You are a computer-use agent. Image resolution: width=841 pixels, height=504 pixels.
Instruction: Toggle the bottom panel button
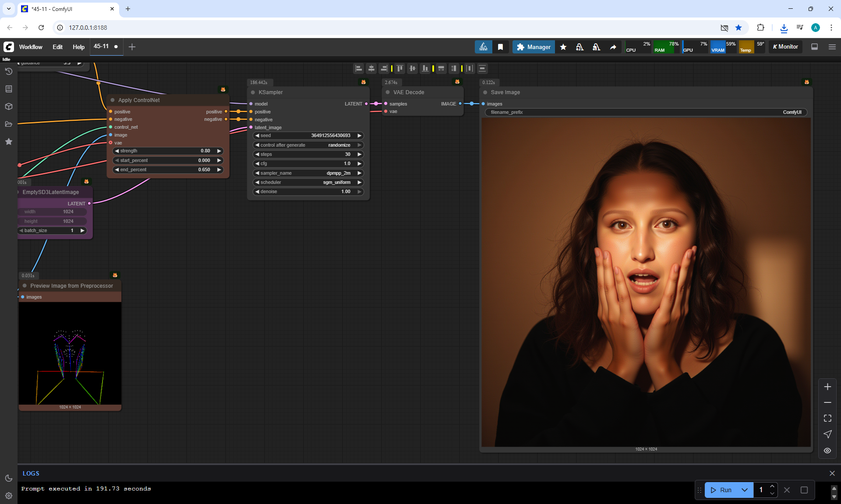tap(814, 47)
